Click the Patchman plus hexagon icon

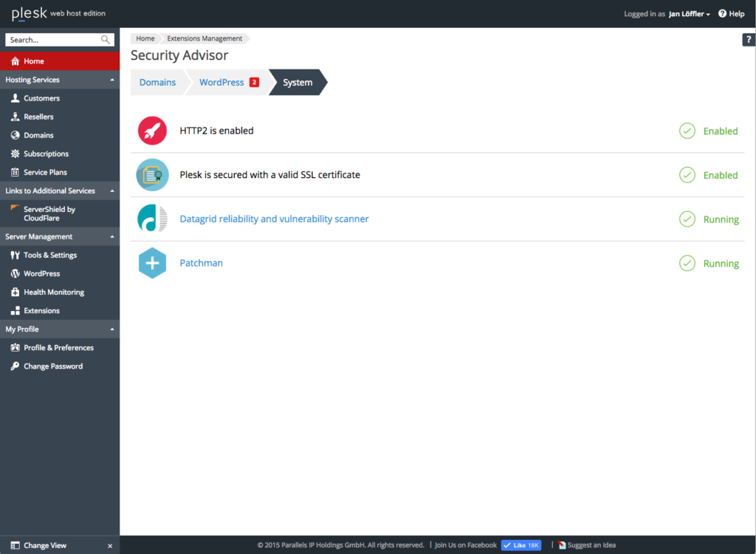point(152,263)
